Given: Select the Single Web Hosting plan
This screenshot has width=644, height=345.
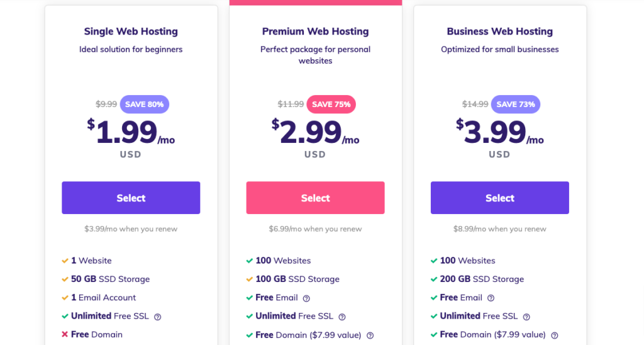Looking at the screenshot, I should tap(131, 198).
